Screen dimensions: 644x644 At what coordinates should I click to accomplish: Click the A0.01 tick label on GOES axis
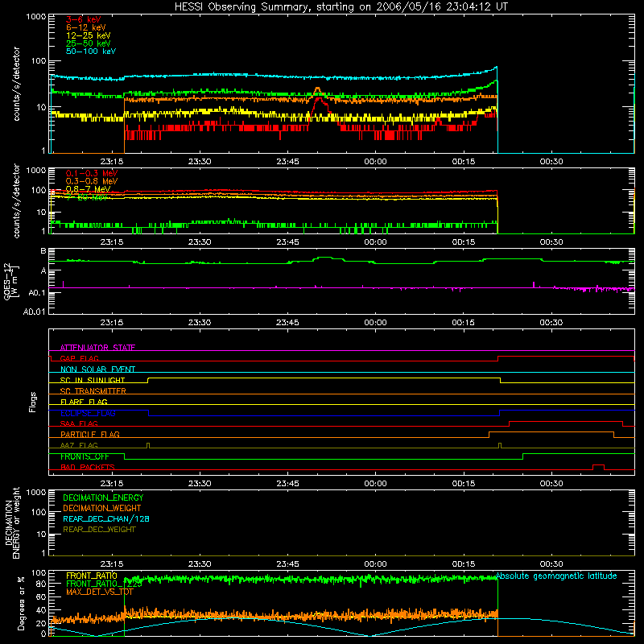34,312
